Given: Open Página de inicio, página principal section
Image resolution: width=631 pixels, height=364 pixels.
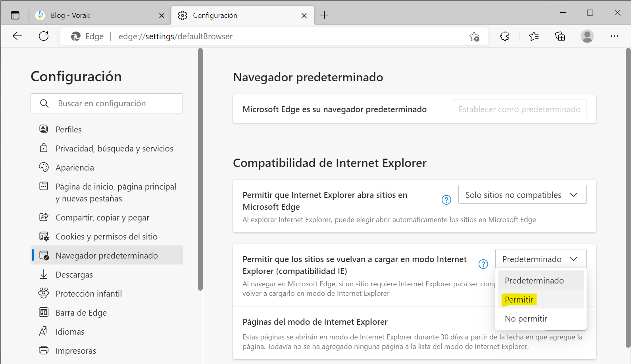Looking at the screenshot, I should click(107, 192).
